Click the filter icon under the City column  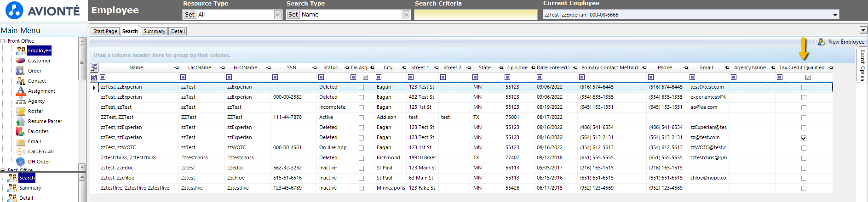tap(379, 77)
